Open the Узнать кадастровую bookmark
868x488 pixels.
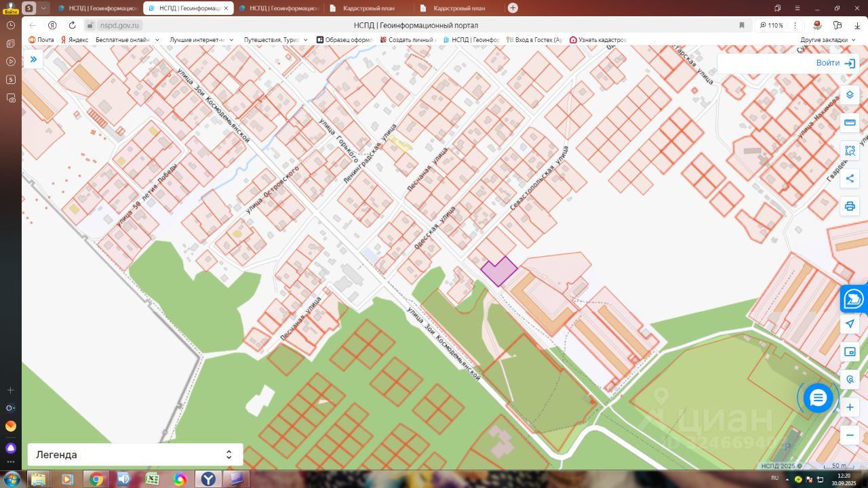click(x=598, y=40)
